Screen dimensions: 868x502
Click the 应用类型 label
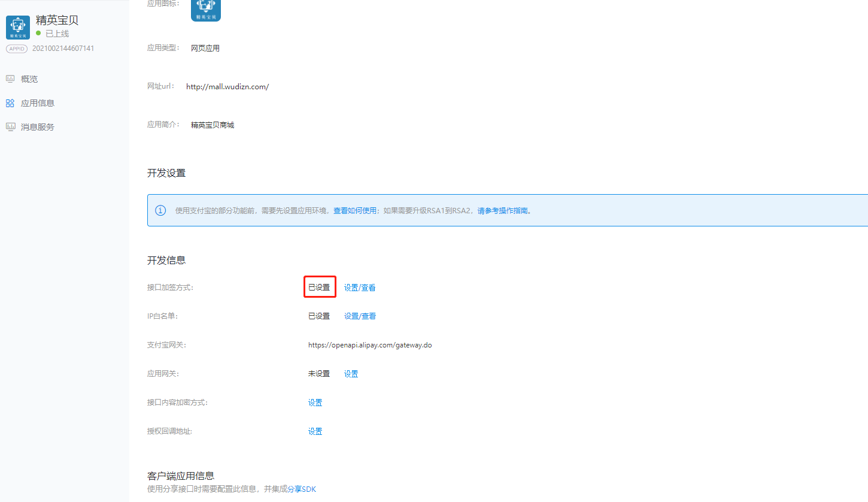tap(163, 48)
